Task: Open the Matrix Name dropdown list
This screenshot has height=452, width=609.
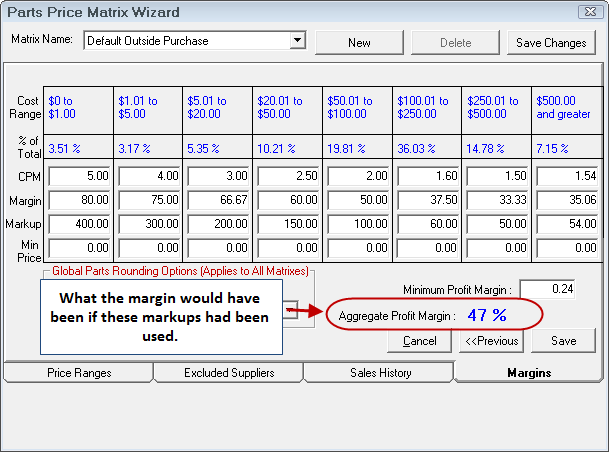Action: (297, 41)
